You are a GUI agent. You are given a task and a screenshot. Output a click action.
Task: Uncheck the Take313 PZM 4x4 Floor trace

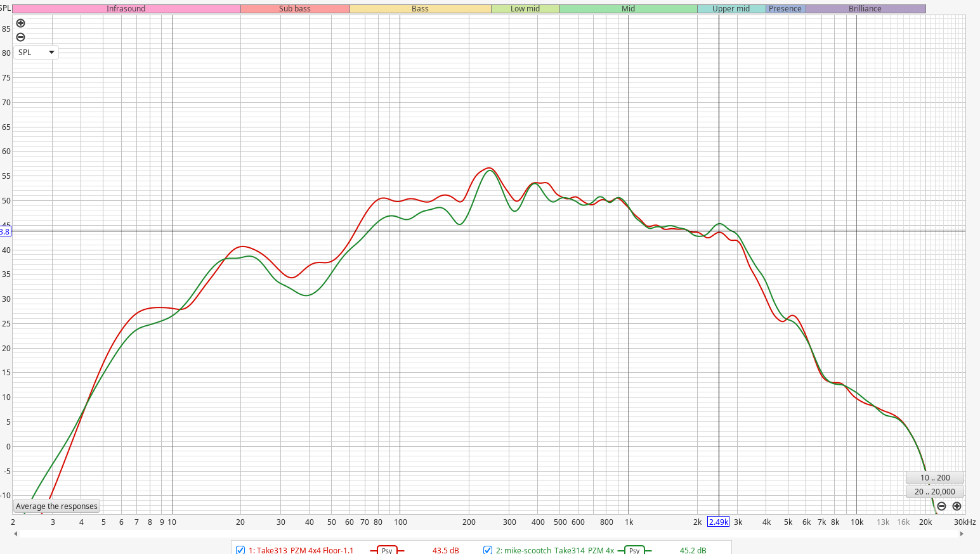click(x=240, y=550)
